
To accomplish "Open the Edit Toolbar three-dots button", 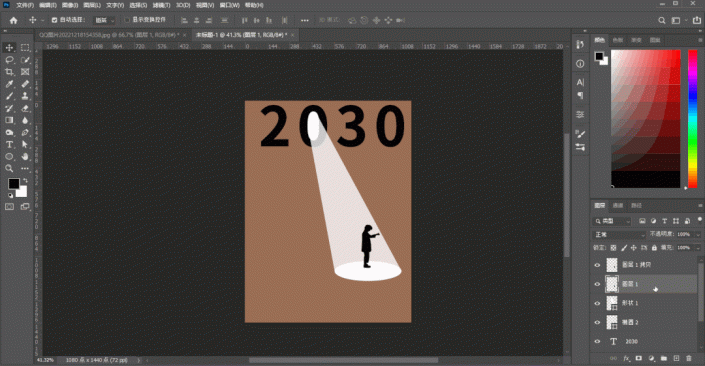I will (25, 169).
